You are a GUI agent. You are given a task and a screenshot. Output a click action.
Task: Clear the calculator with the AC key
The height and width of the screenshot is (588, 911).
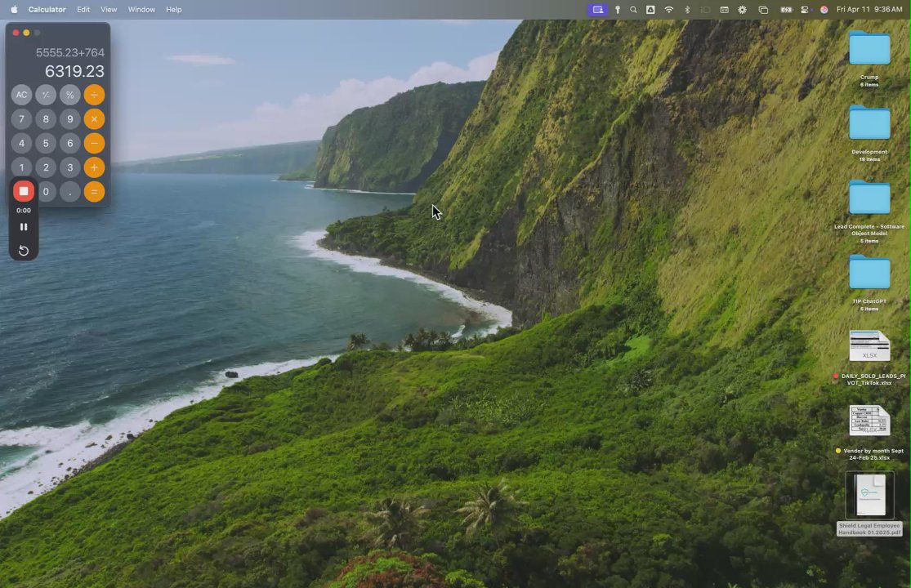(21, 95)
